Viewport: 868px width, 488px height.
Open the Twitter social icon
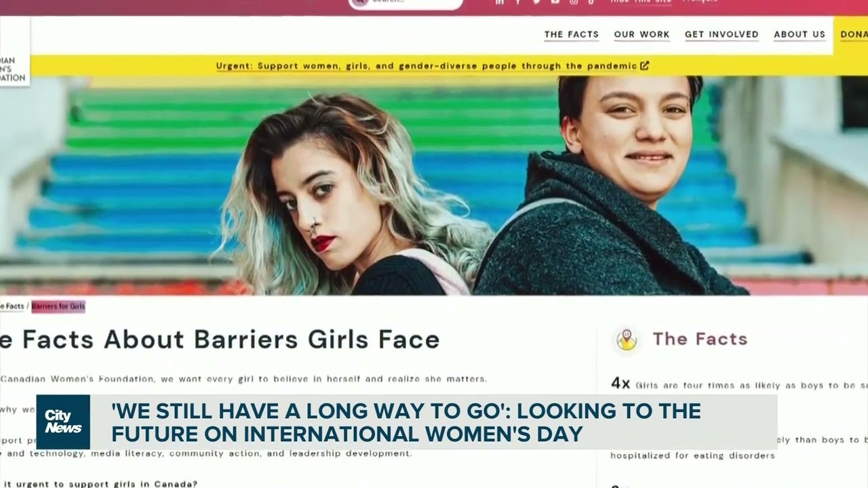click(x=536, y=2)
